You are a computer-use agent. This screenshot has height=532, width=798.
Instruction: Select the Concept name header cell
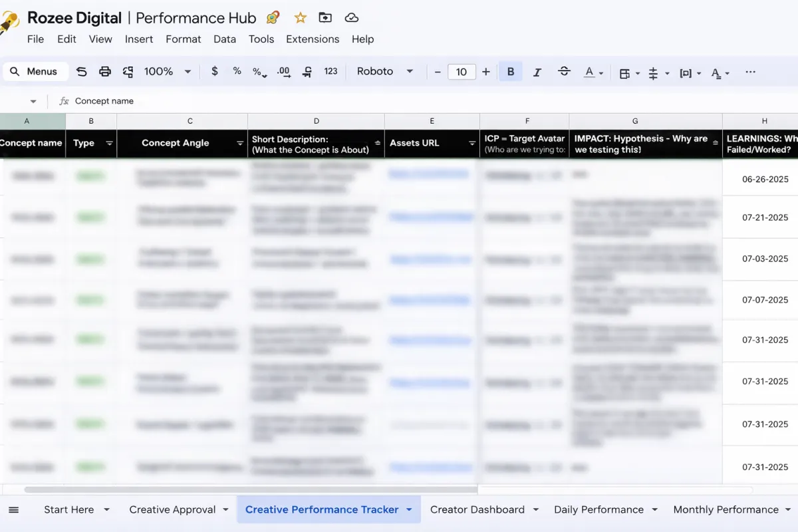click(x=33, y=144)
